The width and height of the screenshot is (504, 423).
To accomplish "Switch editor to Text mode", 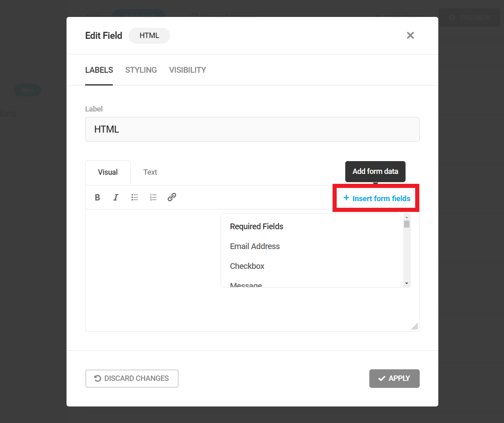I will (x=150, y=172).
